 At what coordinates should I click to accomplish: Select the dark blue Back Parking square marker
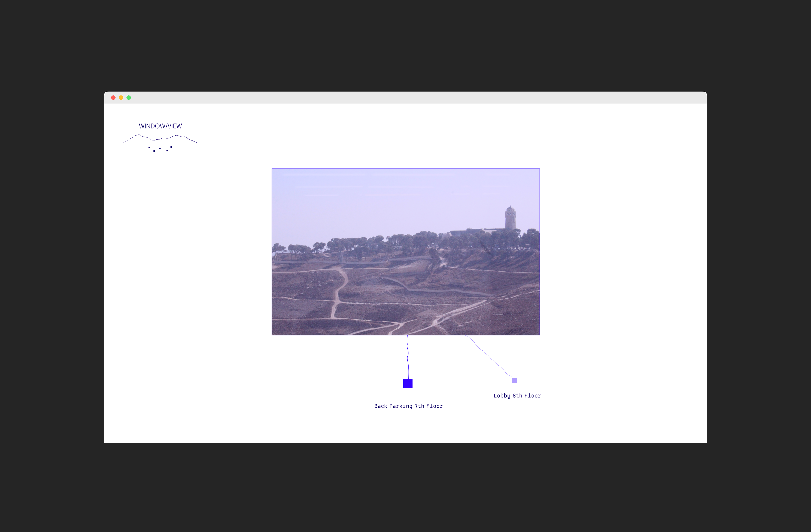[408, 383]
